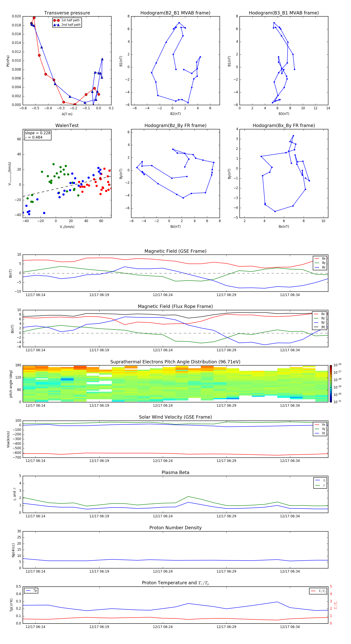The width and height of the screenshot is (351, 644).
Task: Click the 'Magnetic Field (GSE Frame)' title
Action: tap(175, 251)
